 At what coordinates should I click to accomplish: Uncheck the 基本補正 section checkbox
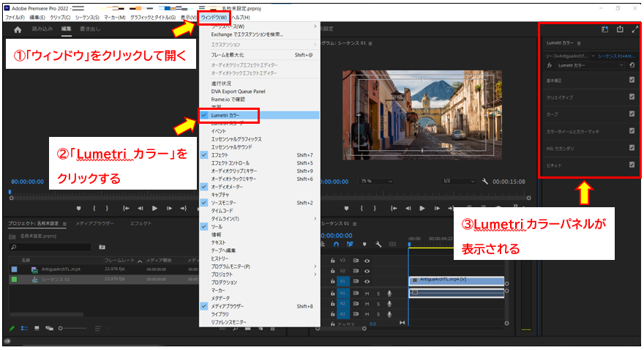(632, 80)
